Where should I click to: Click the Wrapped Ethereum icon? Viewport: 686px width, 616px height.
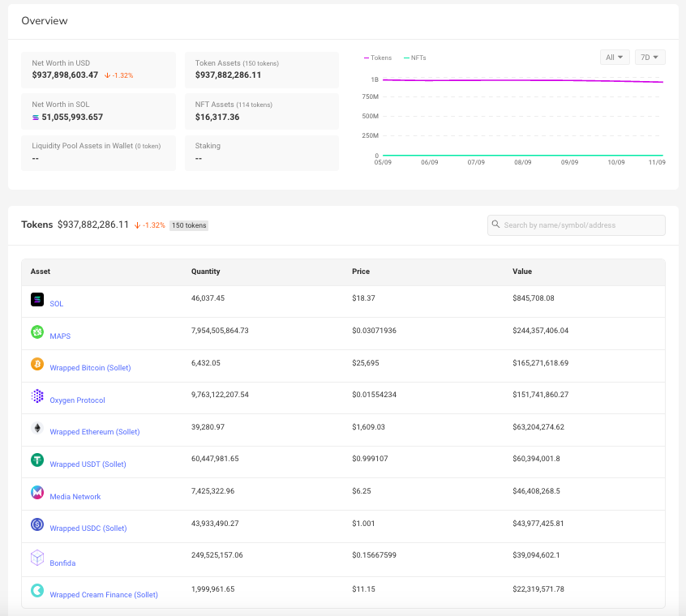(x=37, y=428)
